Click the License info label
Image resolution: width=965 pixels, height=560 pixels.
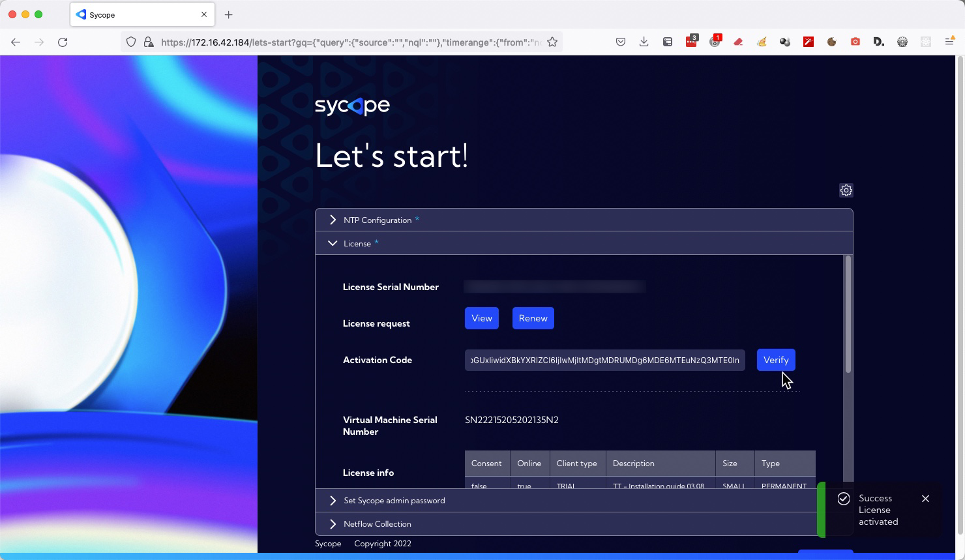point(368,473)
